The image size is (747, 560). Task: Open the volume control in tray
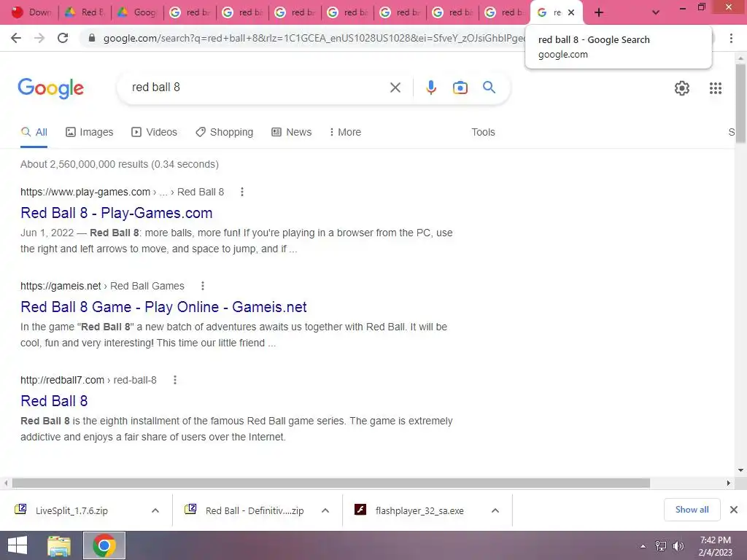tap(678, 546)
